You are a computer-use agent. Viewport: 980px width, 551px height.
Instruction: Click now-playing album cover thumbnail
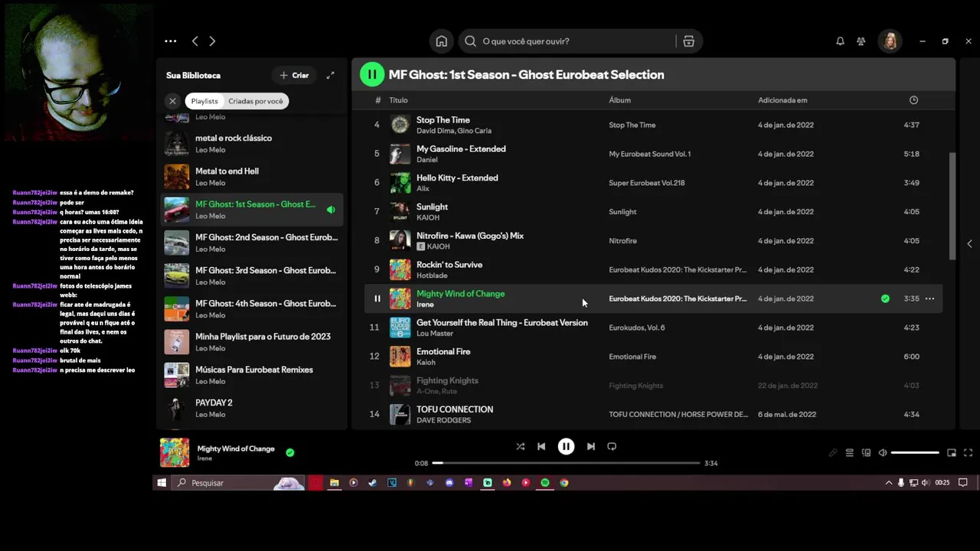(x=175, y=452)
